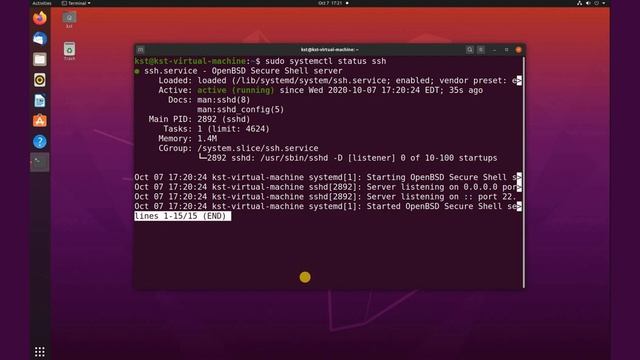Open the Help icon in the dock
The height and width of the screenshot is (360, 640).
pos(40,142)
